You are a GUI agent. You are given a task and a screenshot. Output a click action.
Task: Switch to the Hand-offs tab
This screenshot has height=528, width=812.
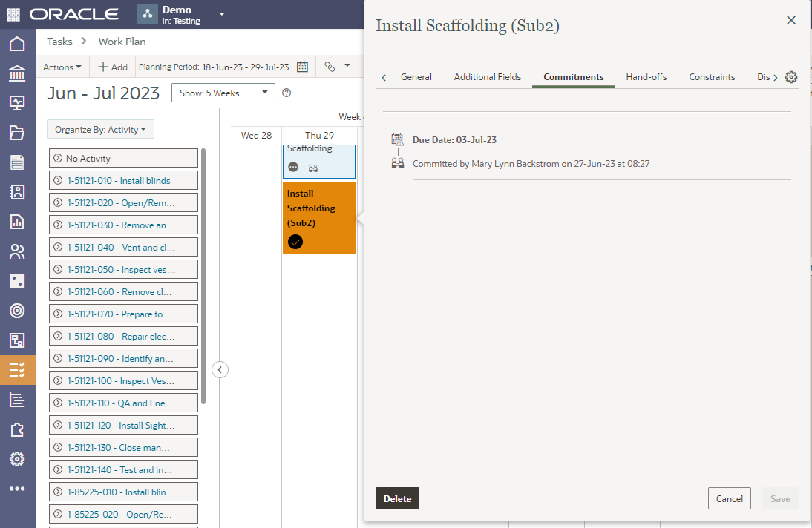click(x=646, y=77)
